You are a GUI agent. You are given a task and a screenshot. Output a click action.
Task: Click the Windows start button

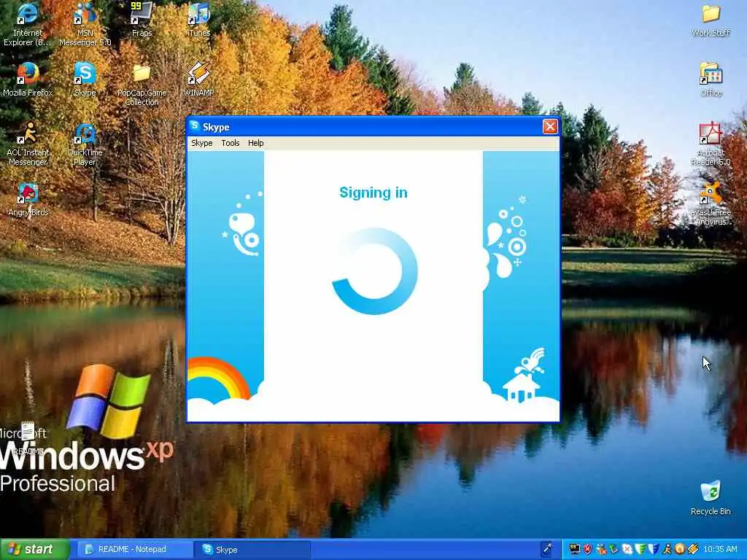point(34,549)
